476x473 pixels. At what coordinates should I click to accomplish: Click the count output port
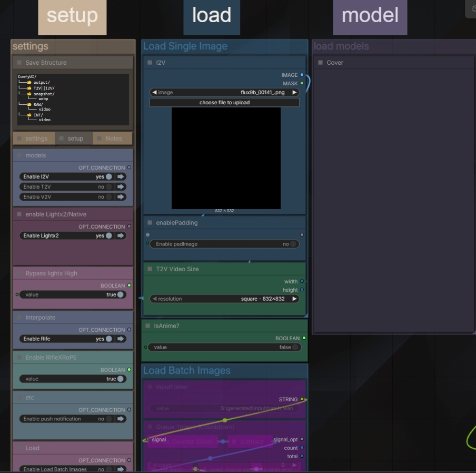(302, 448)
